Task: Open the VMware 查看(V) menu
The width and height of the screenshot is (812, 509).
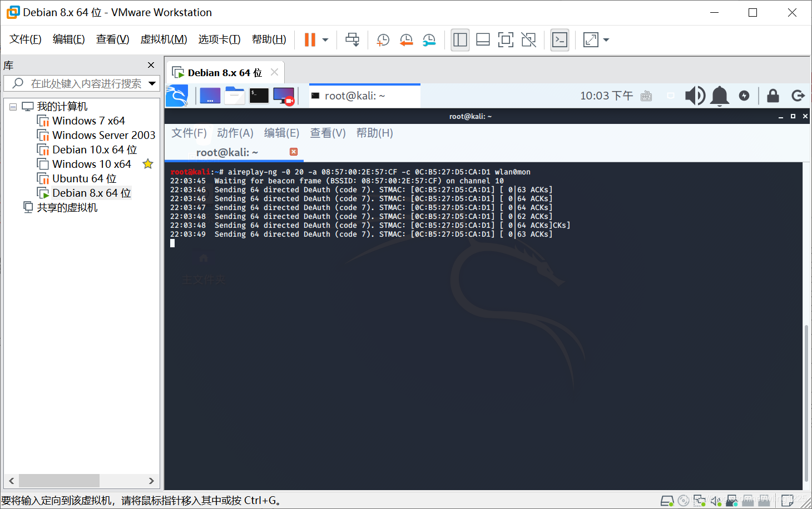Action: click(x=113, y=39)
